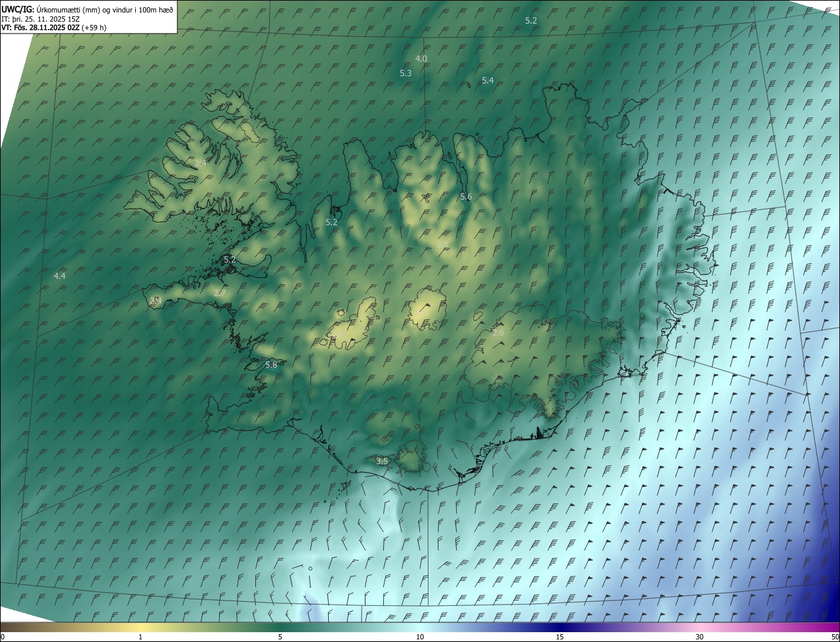Click the 30 tick label on the color scale

700,637
